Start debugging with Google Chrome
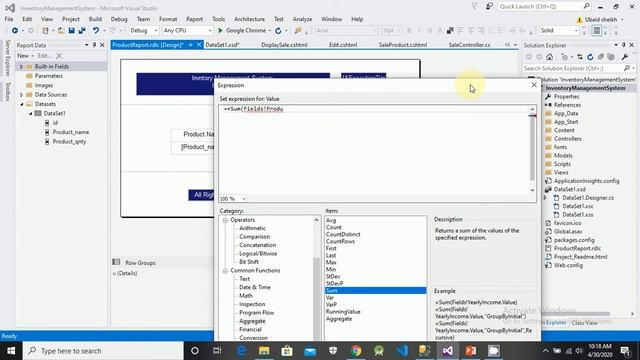The width and height of the screenshot is (640, 360). pyautogui.click(x=242, y=31)
